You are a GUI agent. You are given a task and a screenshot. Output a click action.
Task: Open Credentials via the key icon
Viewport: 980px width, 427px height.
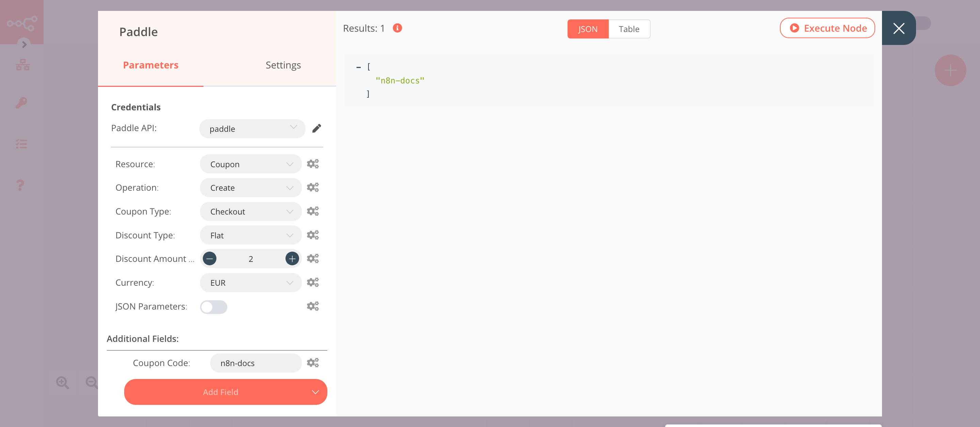point(22,103)
